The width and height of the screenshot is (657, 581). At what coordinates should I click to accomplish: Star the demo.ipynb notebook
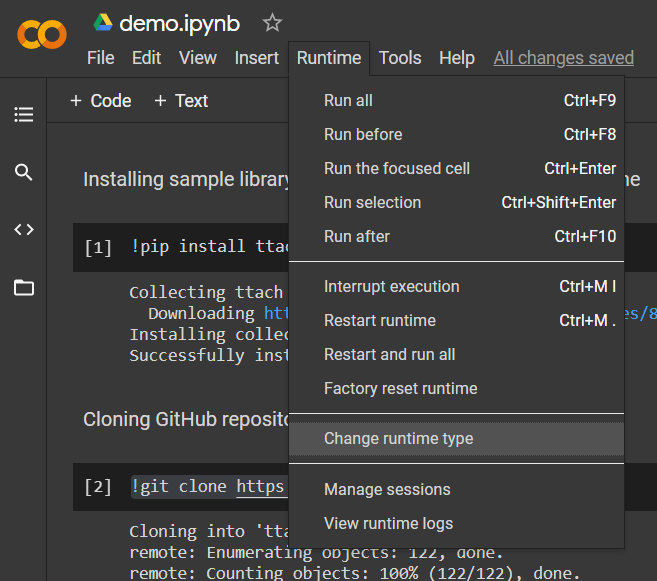coord(272,23)
